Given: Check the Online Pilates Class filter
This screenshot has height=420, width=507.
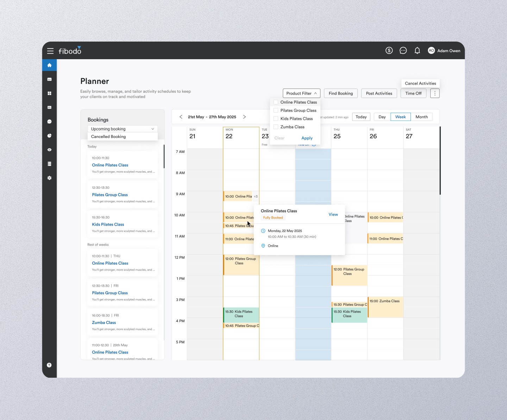Looking at the screenshot, I should (x=276, y=102).
